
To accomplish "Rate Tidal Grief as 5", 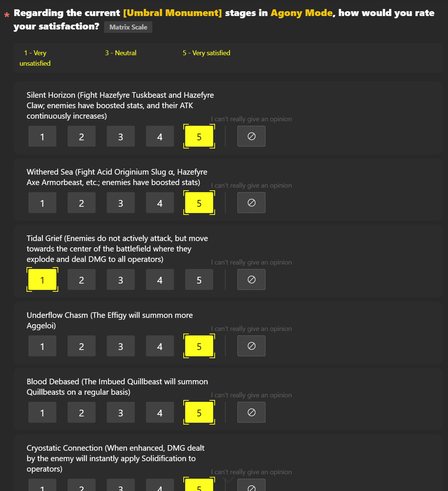I will click(199, 279).
